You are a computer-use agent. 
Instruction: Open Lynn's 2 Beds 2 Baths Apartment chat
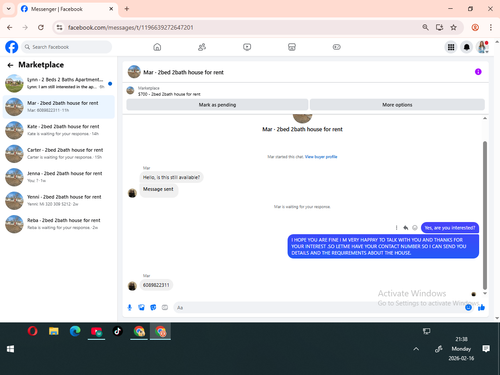coord(59,83)
